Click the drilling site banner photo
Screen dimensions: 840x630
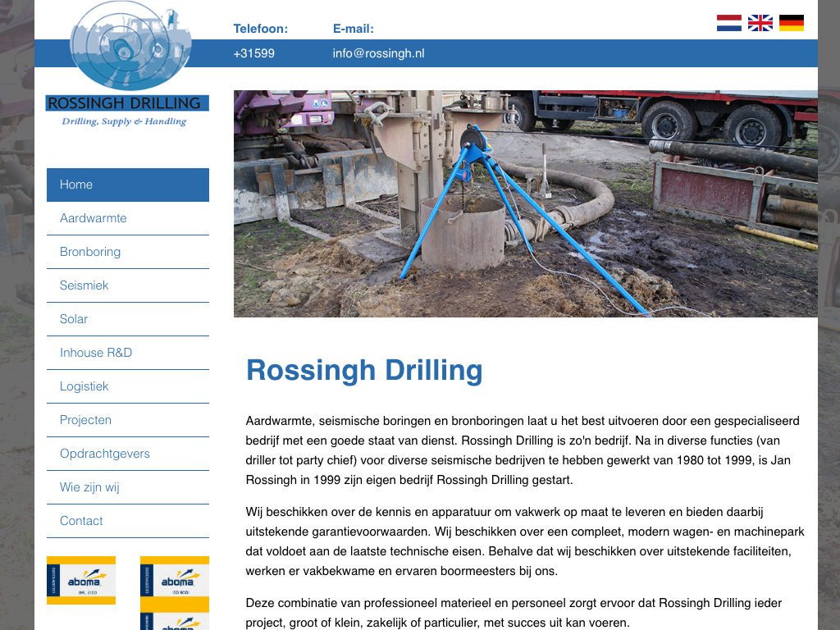pos(525,203)
